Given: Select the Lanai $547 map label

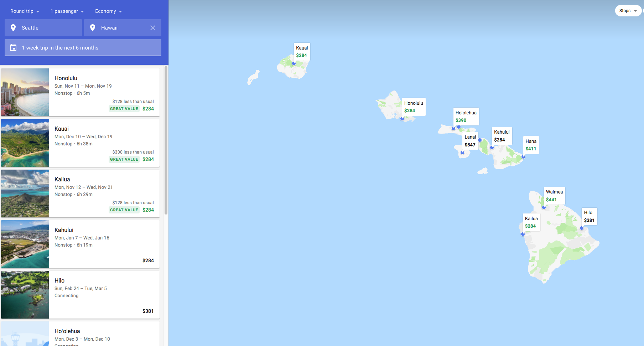Looking at the screenshot, I should [x=470, y=141].
